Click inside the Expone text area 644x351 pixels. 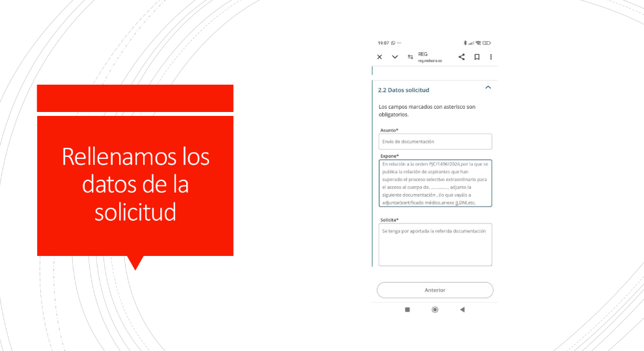pyautogui.click(x=435, y=183)
